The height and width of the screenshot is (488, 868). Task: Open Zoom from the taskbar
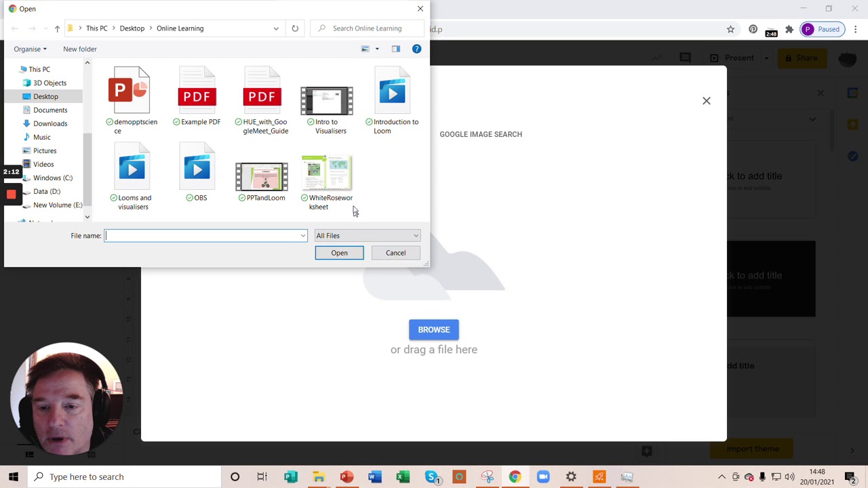click(x=543, y=476)
